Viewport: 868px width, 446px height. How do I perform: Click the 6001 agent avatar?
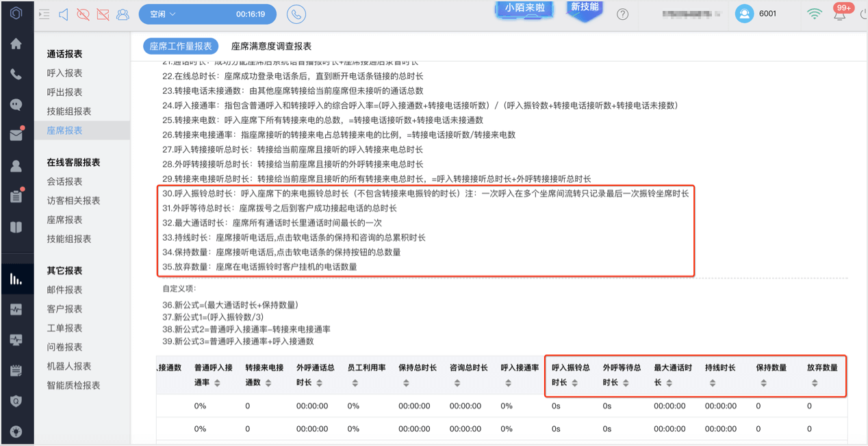(x=744, y=14)
